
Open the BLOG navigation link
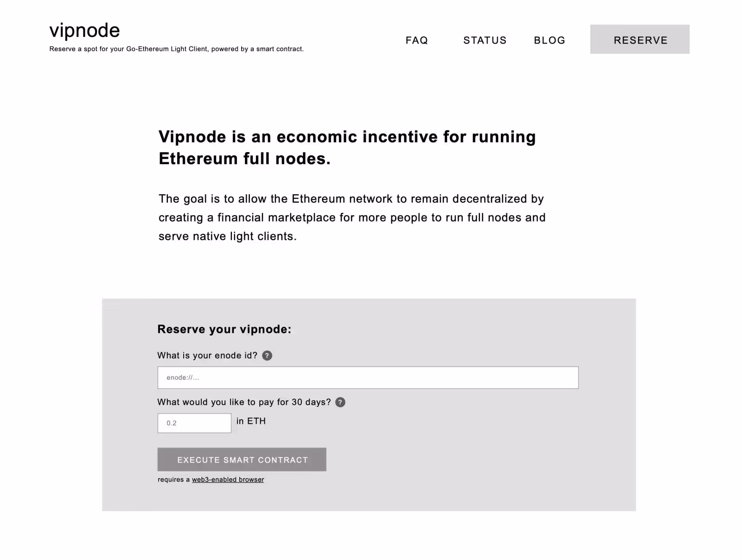(550, 40)
